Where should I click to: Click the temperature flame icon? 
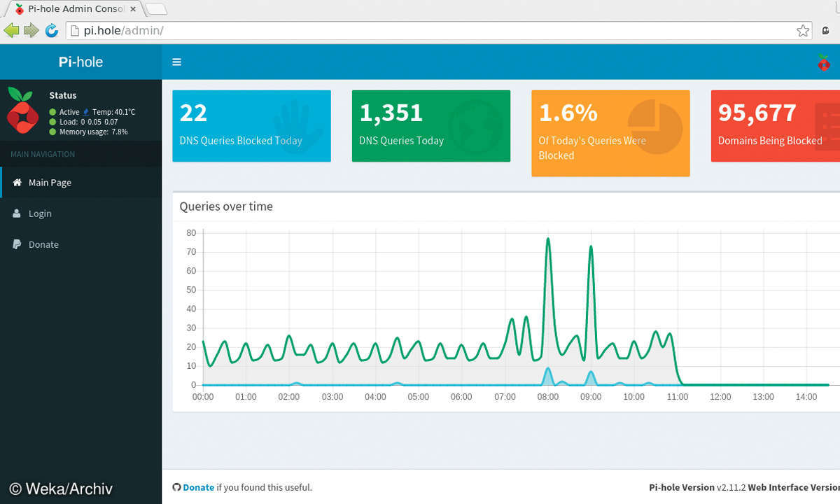[x=86, y=112]
